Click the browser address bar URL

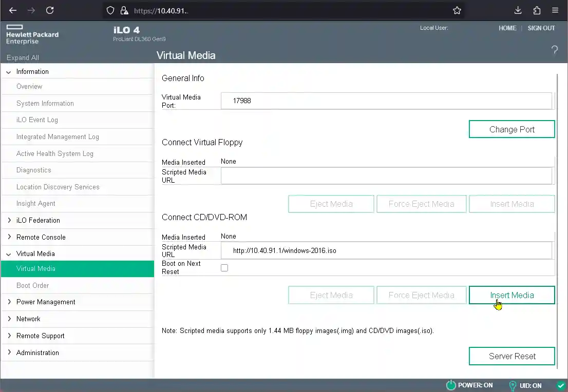161,11
